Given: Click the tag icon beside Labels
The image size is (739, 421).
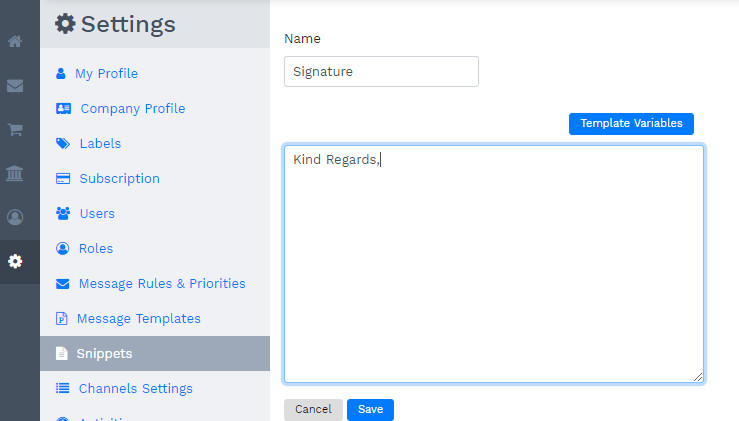Looking at the screenshot, I should (x=63, y=144).
